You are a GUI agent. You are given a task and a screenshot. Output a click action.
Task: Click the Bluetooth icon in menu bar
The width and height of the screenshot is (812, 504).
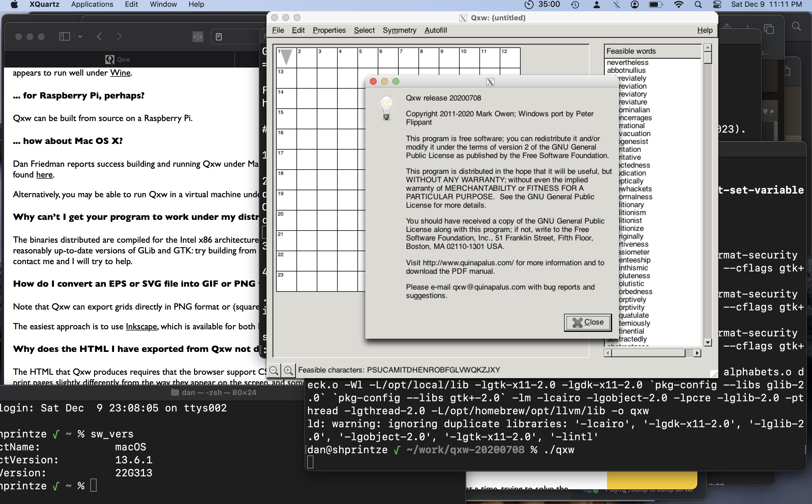[616, 4]
